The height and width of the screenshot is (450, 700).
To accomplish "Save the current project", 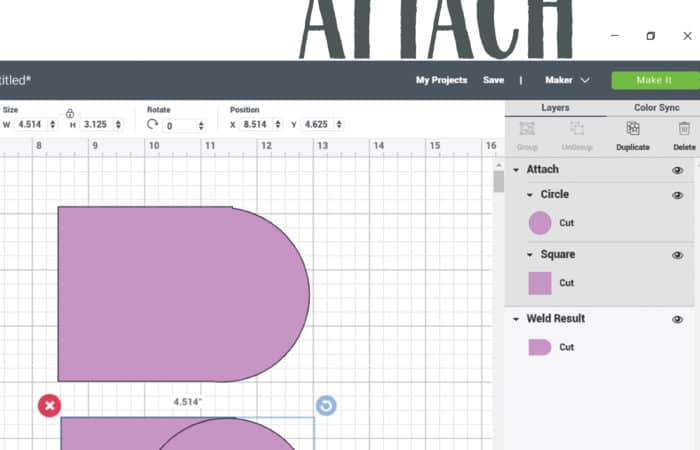I will (x=493, y=80).
